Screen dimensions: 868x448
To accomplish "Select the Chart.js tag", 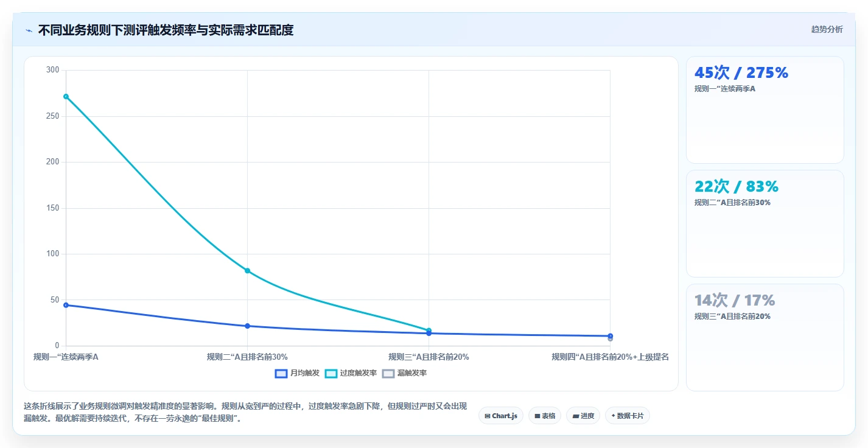I will coord(500,416).
